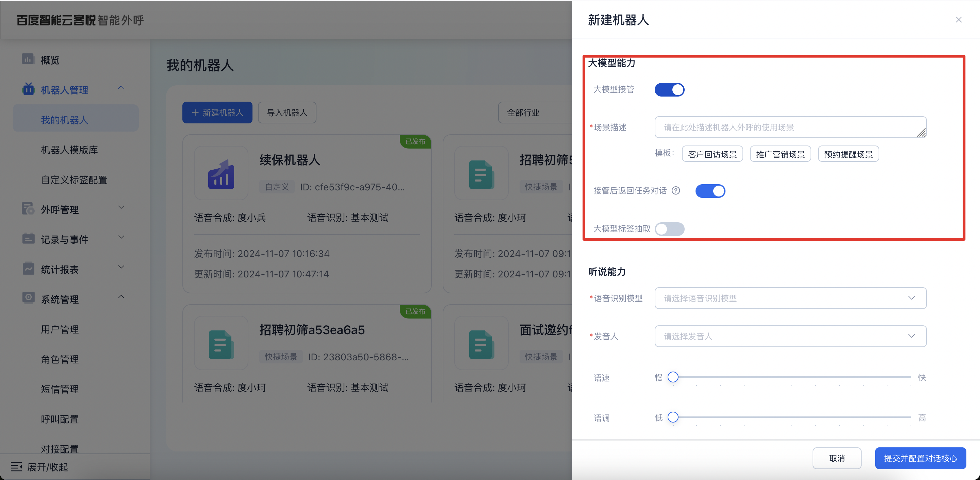This screenshot has height=480, width=980.
Task: Click the 取消 button
Action: pyautogui.click(x=837, y=458)
